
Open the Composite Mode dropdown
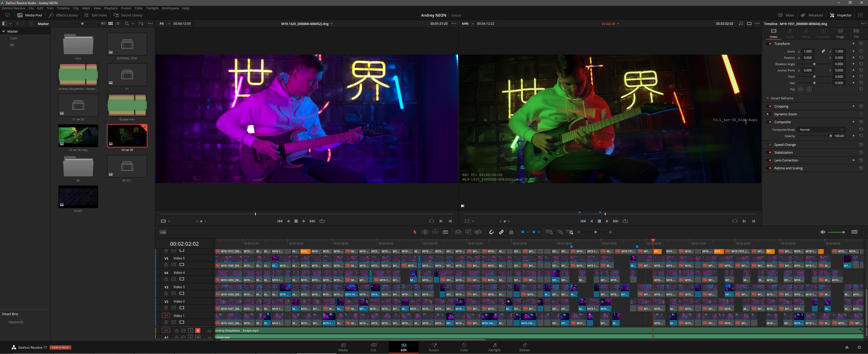821,130
